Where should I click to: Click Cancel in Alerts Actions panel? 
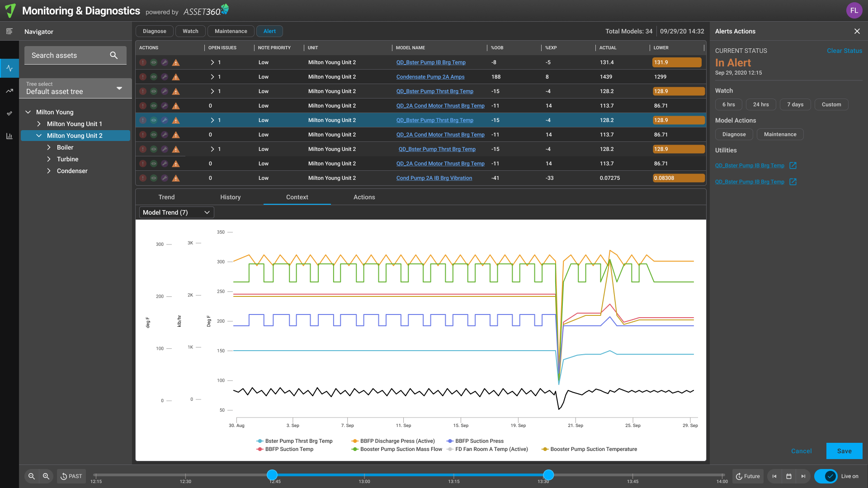click(802, 451)
